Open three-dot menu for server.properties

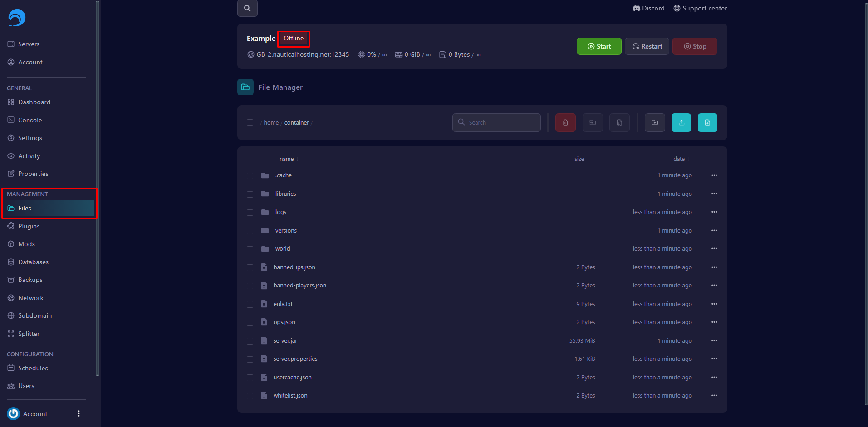(x=714, y=359)
